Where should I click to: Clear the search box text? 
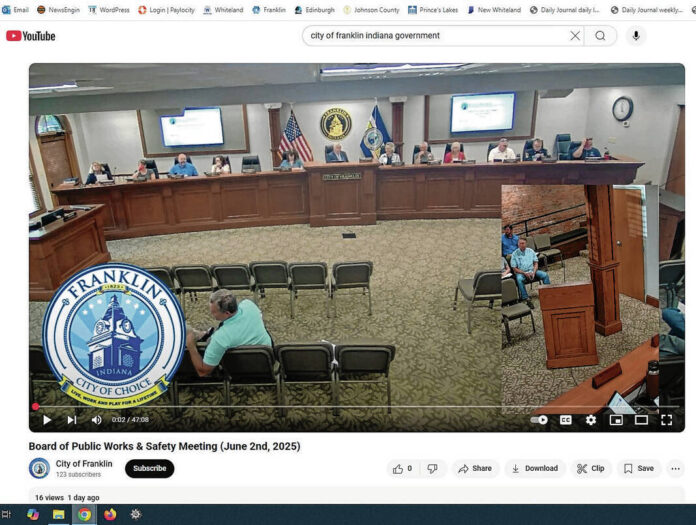pyautogui.click(x=575, y=36)
